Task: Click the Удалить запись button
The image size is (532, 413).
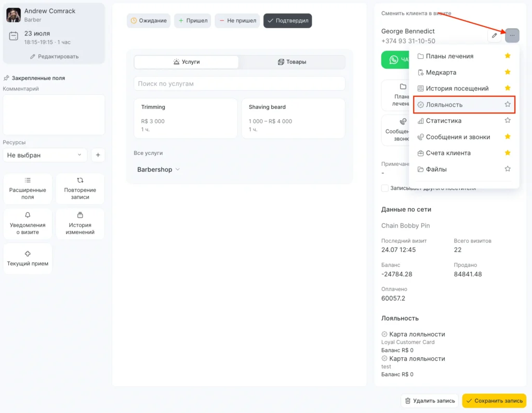Action: [x=429, y=401]
